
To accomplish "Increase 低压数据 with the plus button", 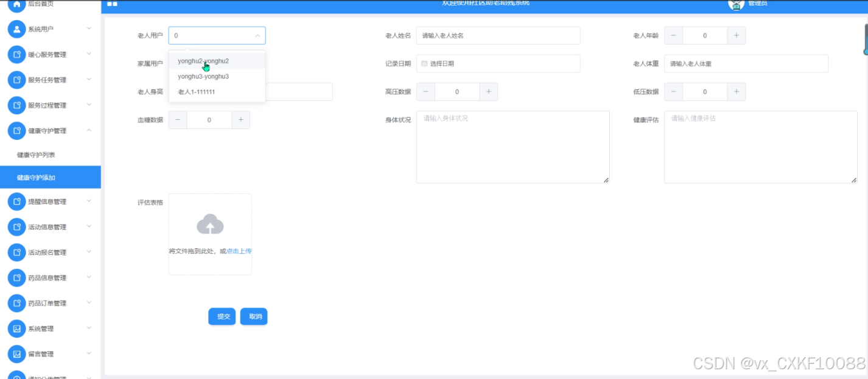I will click(736, 92).
